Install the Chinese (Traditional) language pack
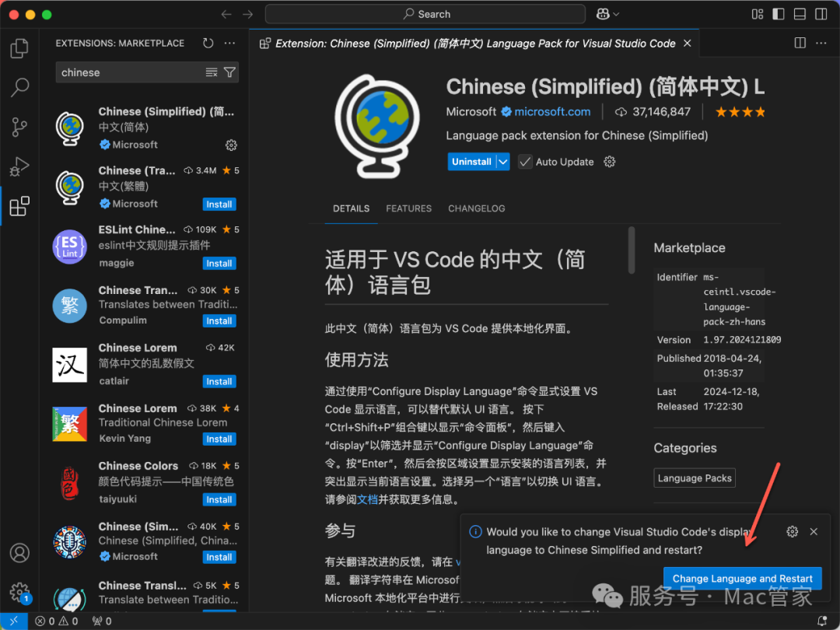This screenshot has width=840, height=630. tap(219, 205)
